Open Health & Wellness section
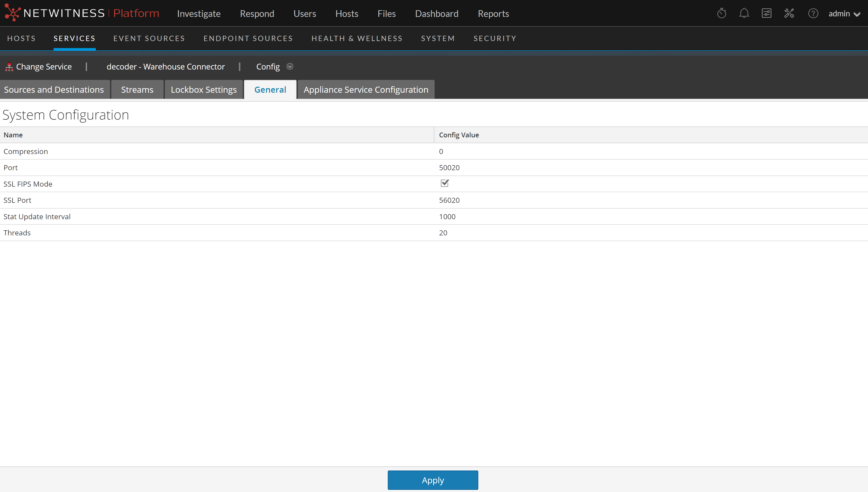This screenshot has width=868, height=492. point(357,39)
